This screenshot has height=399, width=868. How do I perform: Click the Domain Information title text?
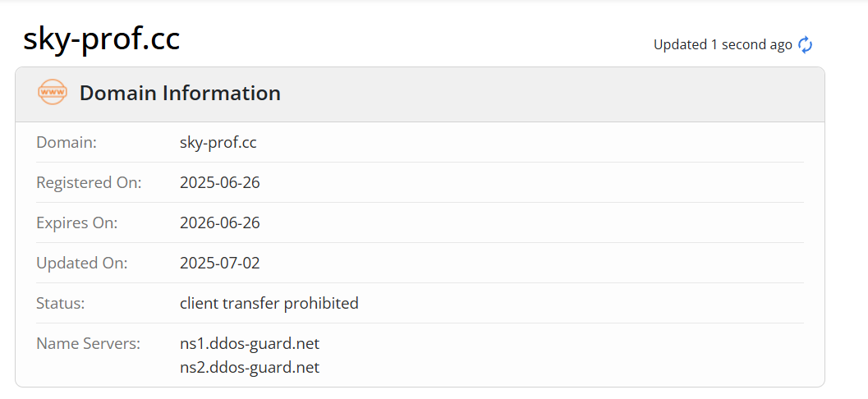[180, 93]
